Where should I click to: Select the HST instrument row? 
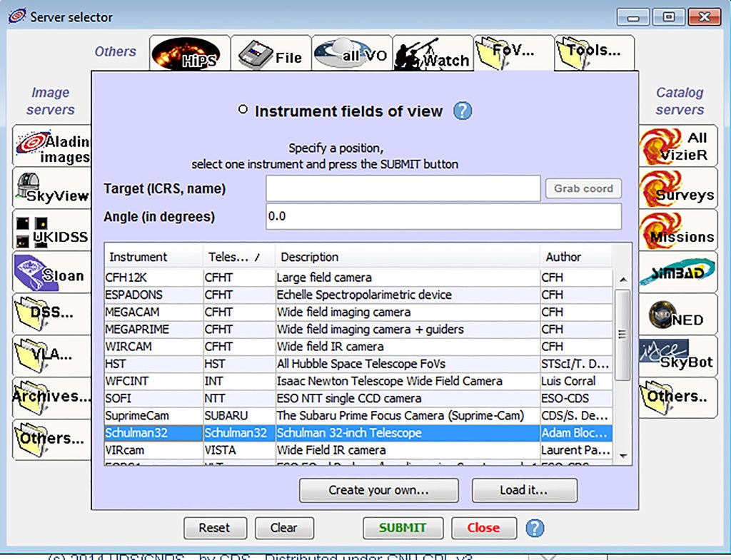tap(358, 364)
